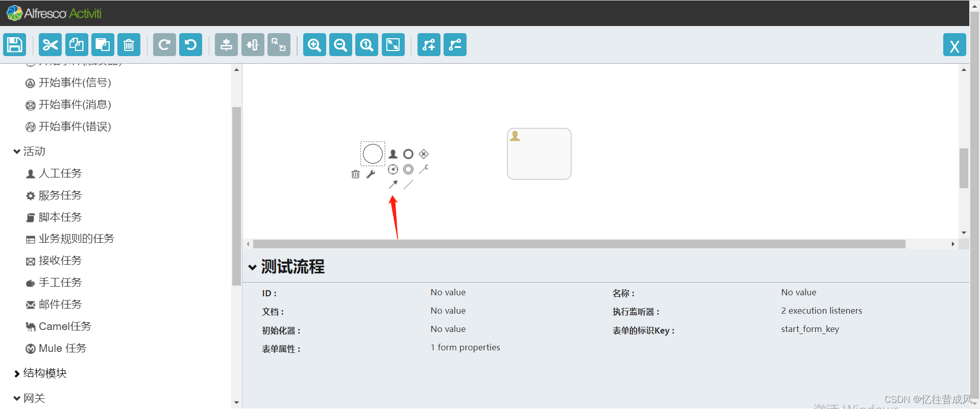Select 服务任务 in the palette
Image resolution: width=980 pixels, height=409 pixels.
[x=54, y=195]
